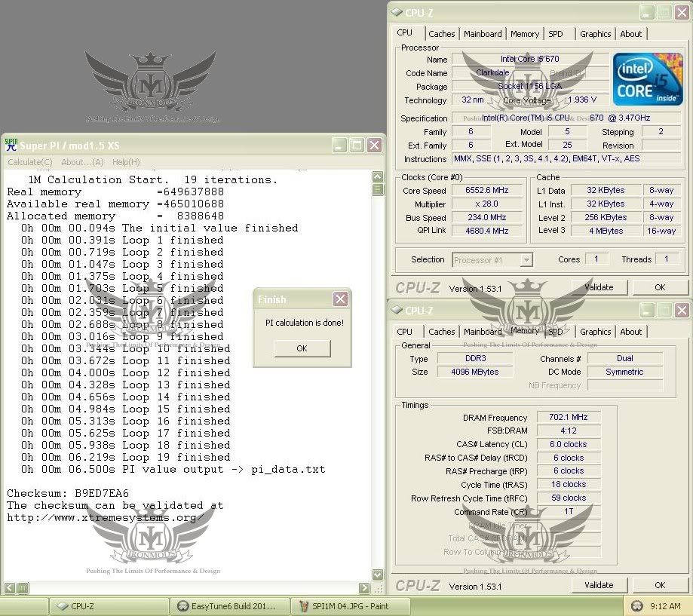Click the Super PI vertical scrollbar up arrow

click(378, 176)
